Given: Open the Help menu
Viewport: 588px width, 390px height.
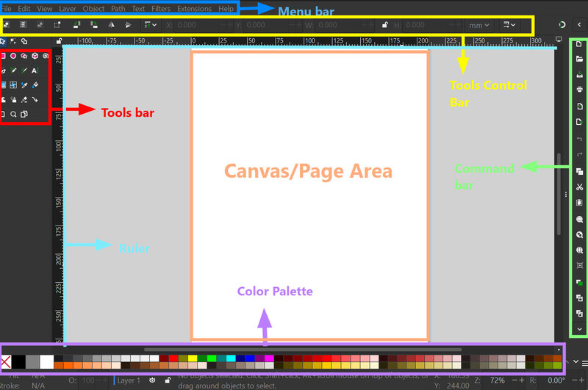Looking at the screenshot, I should point(226,8).
